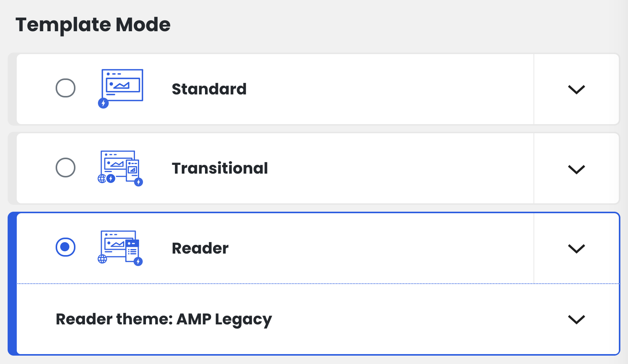Click the globe badge on the Transitional icon
The height and width of the screenshot is (364, 628).
(102, 179)
